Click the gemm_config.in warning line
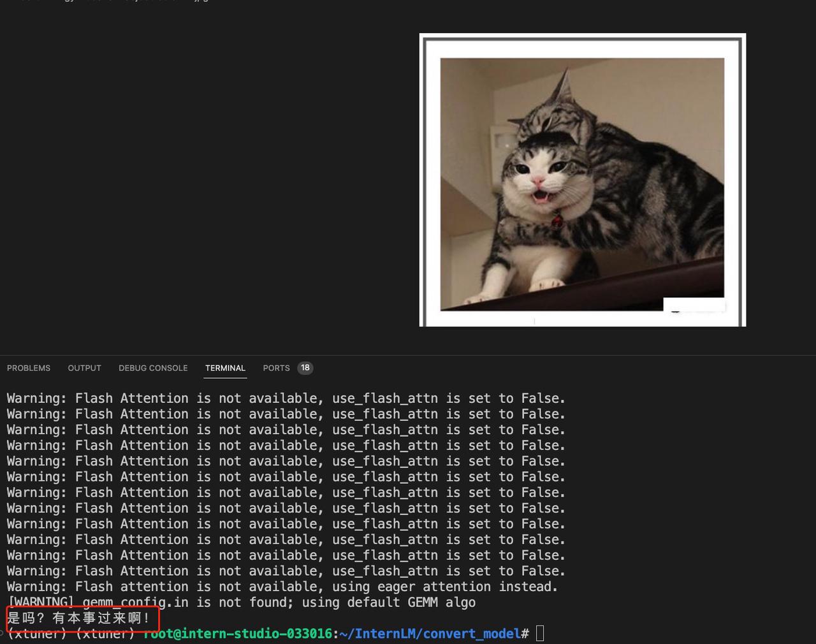 (242, 603)
